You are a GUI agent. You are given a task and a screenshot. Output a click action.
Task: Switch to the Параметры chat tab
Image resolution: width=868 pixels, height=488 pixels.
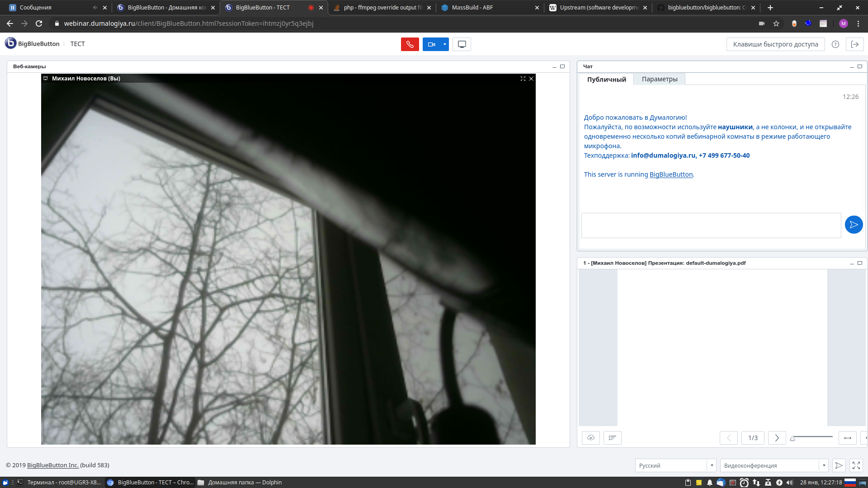click(659, 79)
